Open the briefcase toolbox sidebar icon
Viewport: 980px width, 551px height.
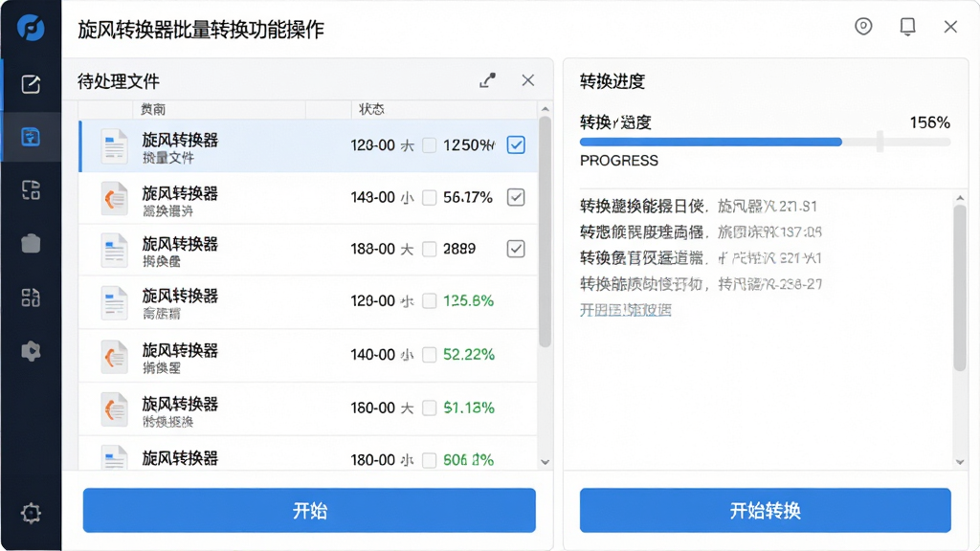(x=31, y=243)
